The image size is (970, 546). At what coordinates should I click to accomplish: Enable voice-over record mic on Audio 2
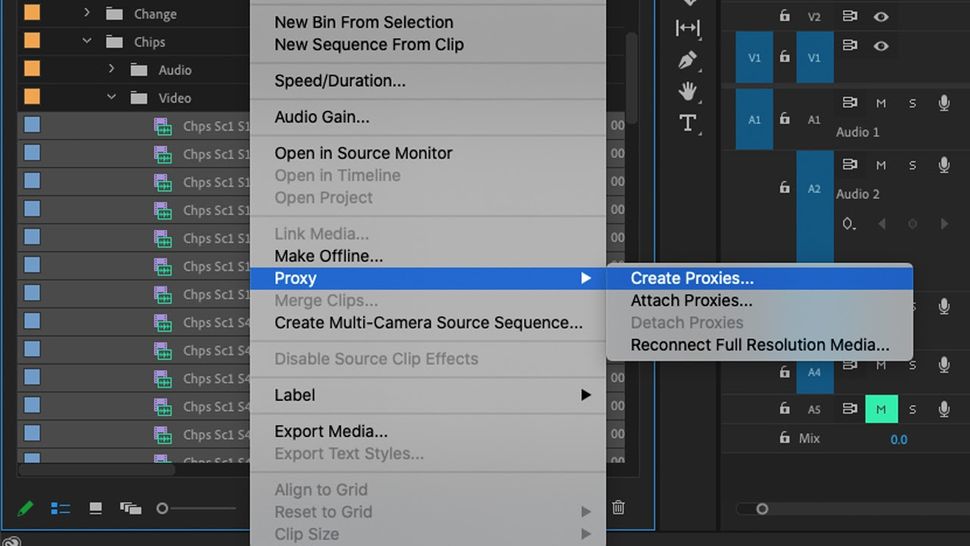[x=944, y=164]
